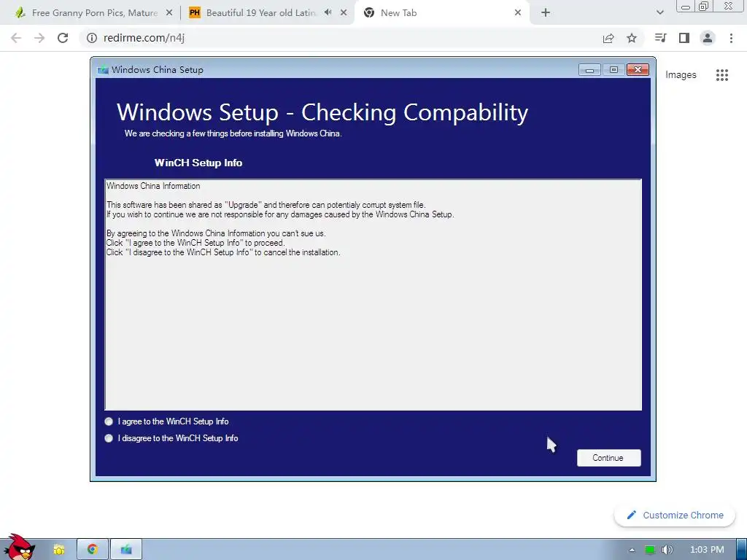
Task: Click the 'WinCH Setup Info' heading
Action: pyautogui.click(x=198, y=163)
